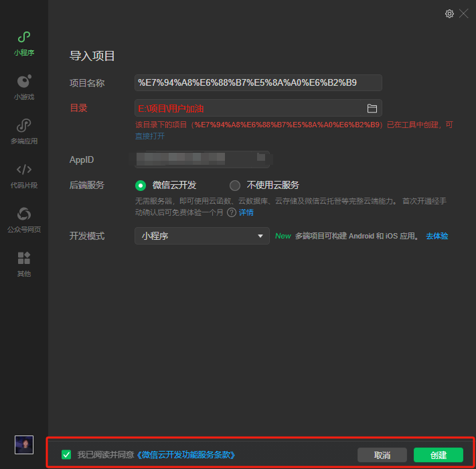Screen dimensions: 476x469
Task: Click the green New badge text
Action: pyautogui.click(x=283, y=236)
